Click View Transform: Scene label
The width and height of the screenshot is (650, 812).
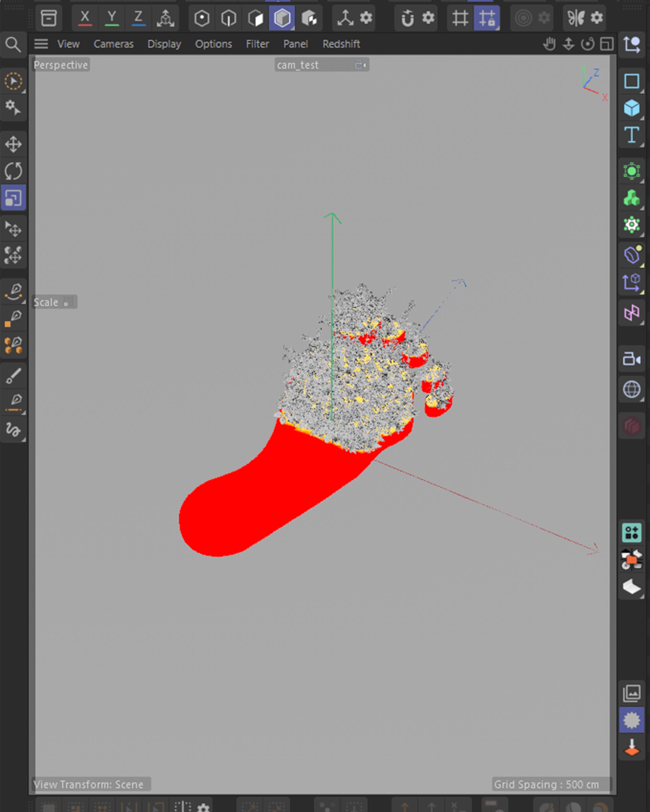click(88, 784)
